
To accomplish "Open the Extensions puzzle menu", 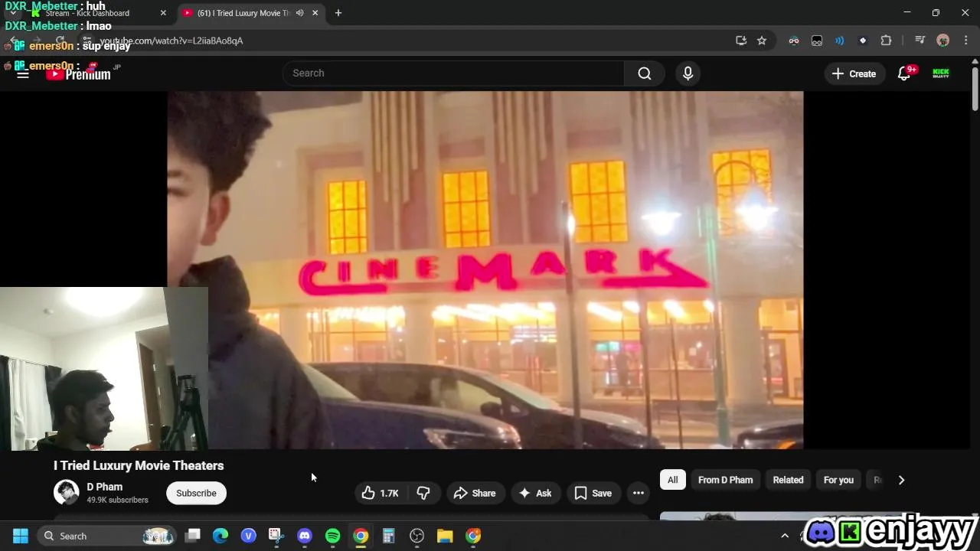I will click(x=887, y=41).
